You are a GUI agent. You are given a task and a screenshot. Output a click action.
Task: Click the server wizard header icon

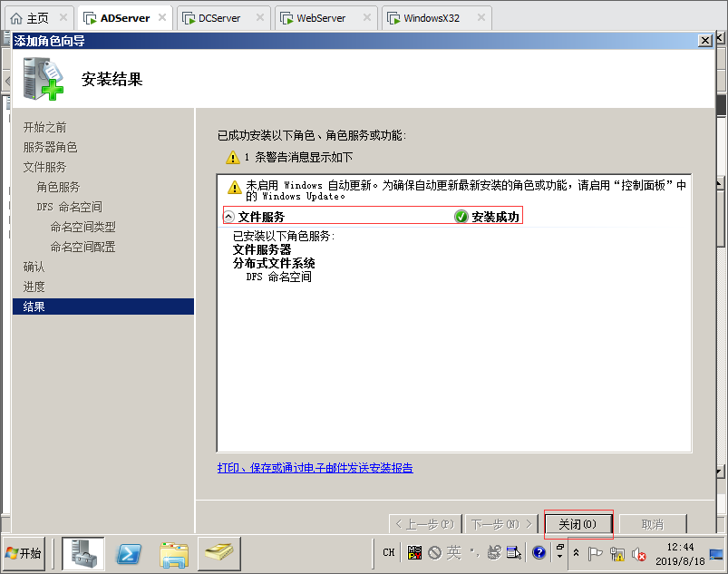tap(43, 79)
